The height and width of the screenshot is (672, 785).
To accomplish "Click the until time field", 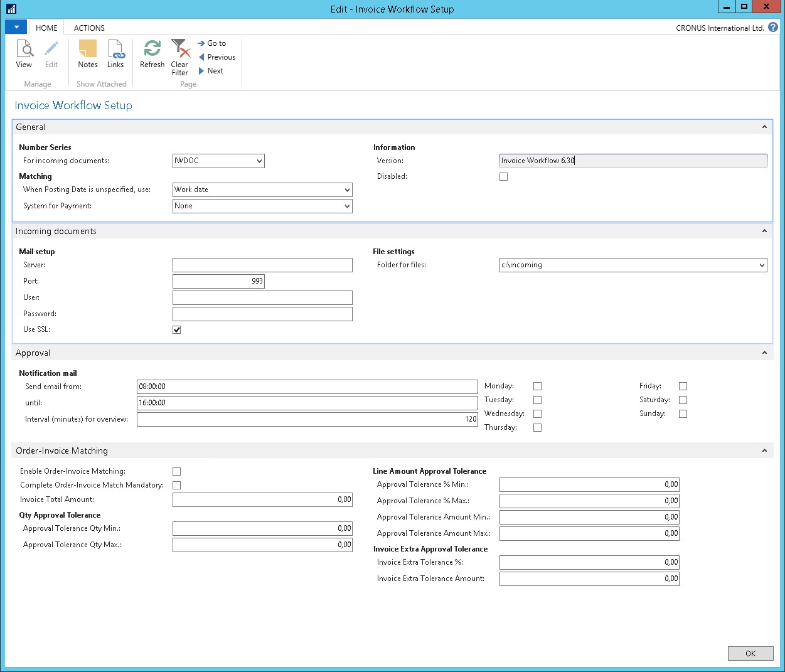I will [307, 403].
